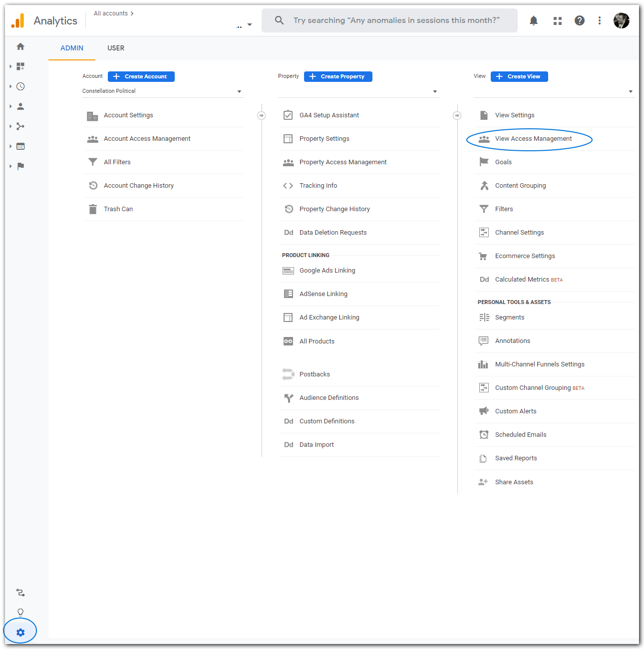This screenshot has height=649, width=644.
Task: Click the Account Settings building icon
Action: (x=92, y=116)
